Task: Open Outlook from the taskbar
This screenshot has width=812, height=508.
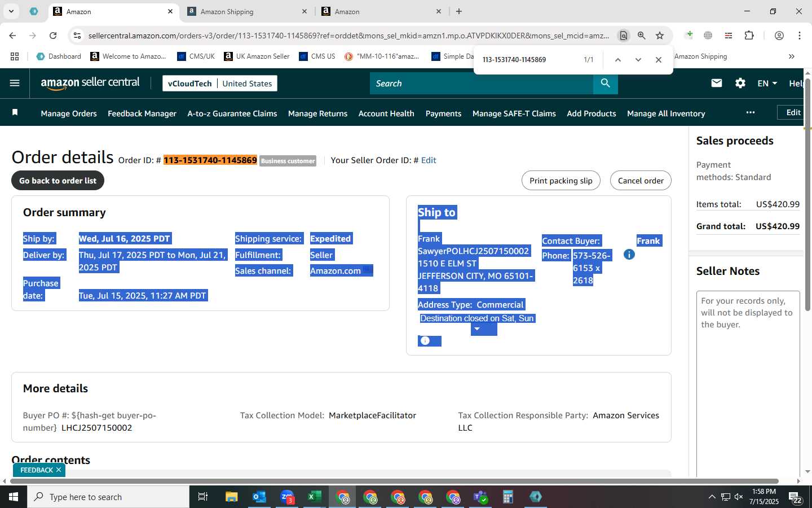Action: (259, 497)
